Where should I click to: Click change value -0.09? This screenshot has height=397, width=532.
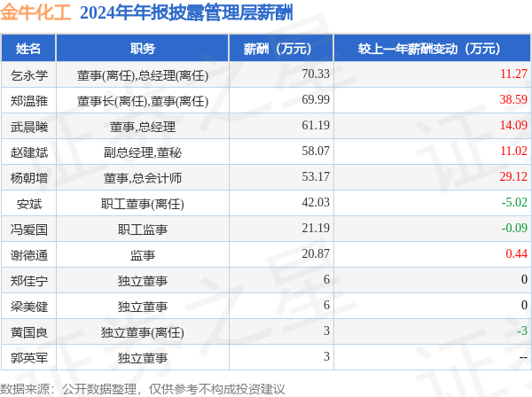[x=514, y=228]
